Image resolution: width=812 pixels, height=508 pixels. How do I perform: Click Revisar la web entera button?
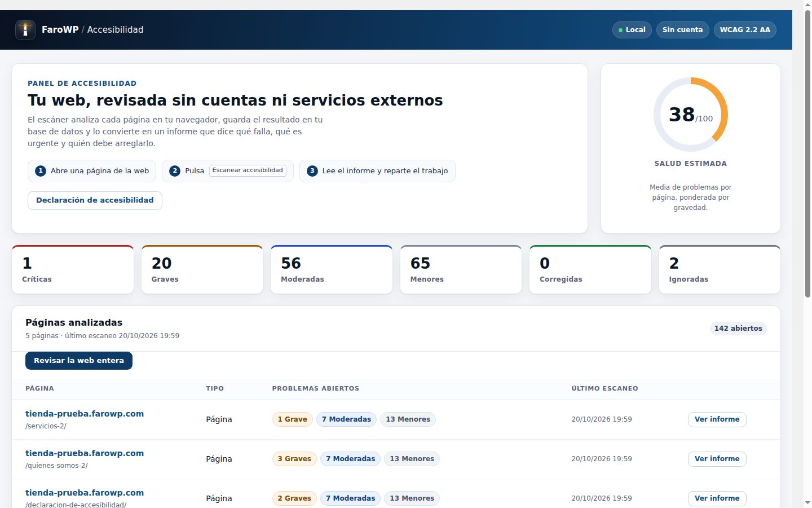pyautogui.click(x=79, y=361)
